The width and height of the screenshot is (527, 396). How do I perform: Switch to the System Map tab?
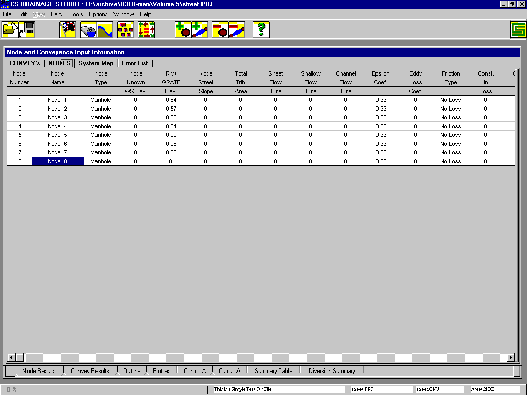[x=96, y=63]
